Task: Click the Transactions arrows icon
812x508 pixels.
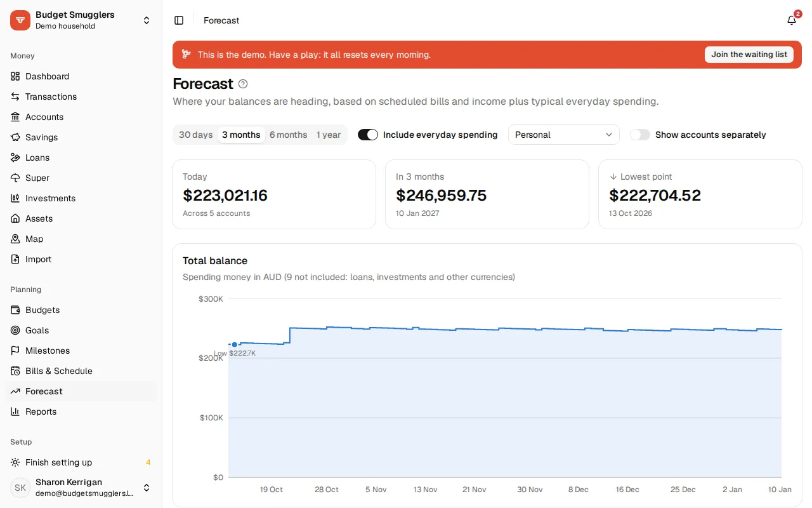Action: coord(15,97)
